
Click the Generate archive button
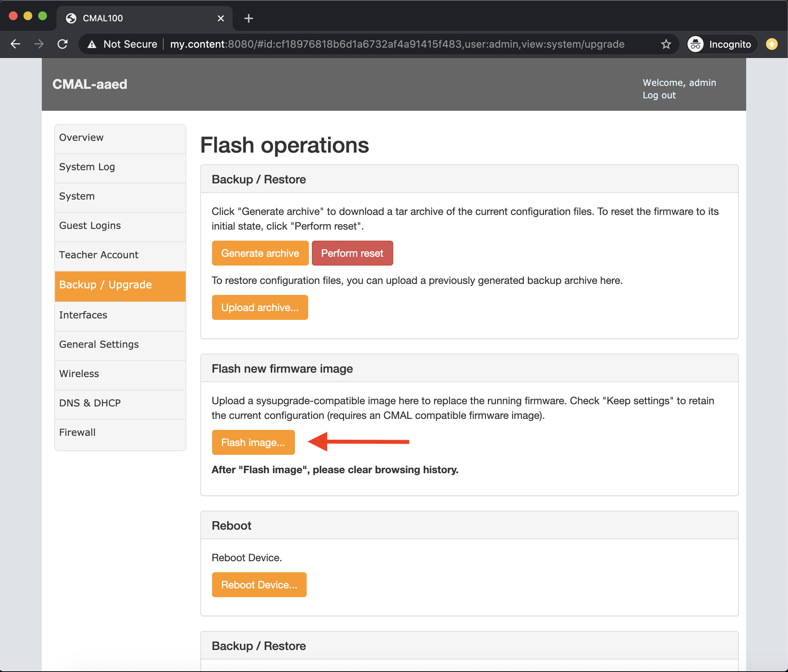click(x=260, y=253)
